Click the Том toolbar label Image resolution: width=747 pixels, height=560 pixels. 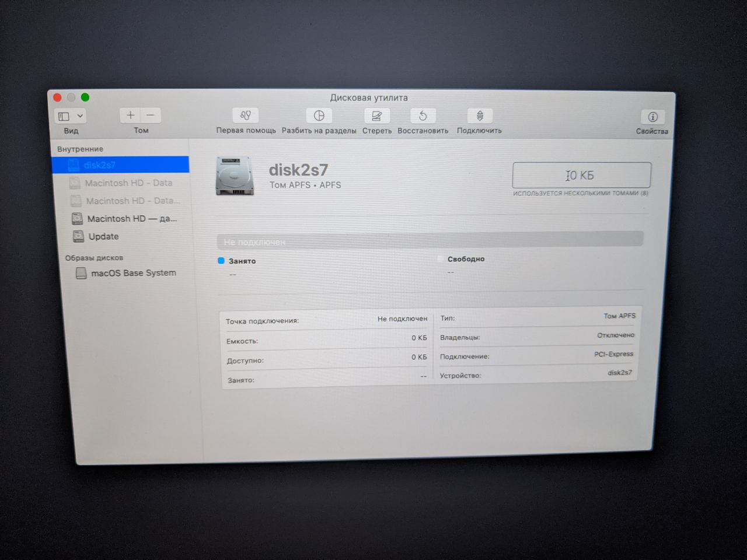(x=141, y=131)
